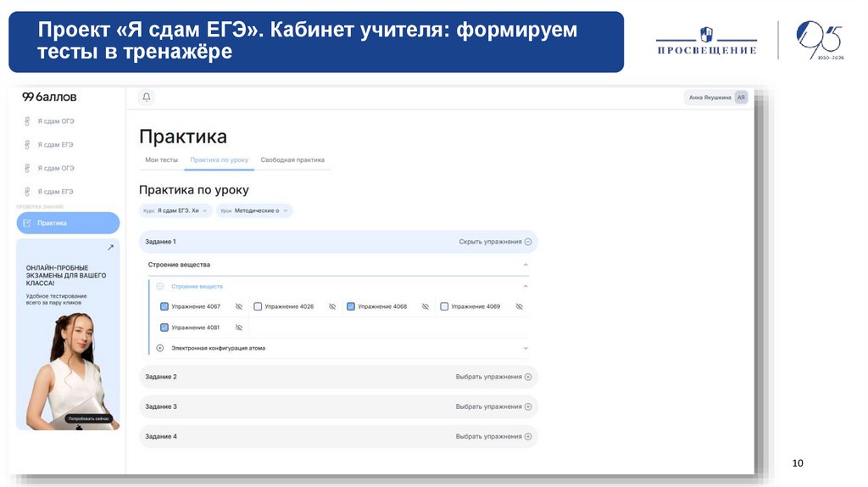Expand the Задание 4 row
The width and height of the screenshot is (868, 487).
(338, 437)
